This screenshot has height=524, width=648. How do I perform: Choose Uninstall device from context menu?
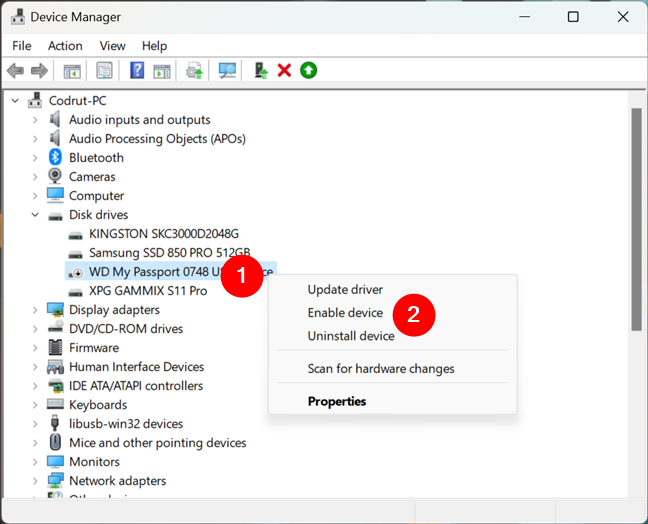pos(351,336)
